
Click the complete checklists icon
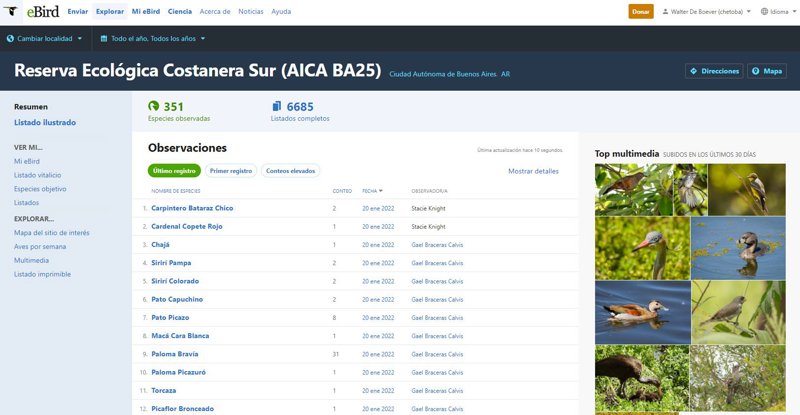pos(277,106)
